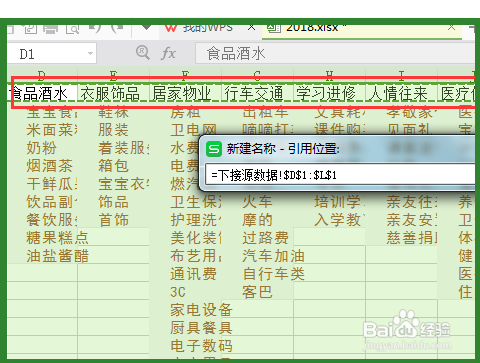480x363 pixels.
Task: Select the 居家物业 header cell
Action: pyautogui.click(x=185, y=94)
